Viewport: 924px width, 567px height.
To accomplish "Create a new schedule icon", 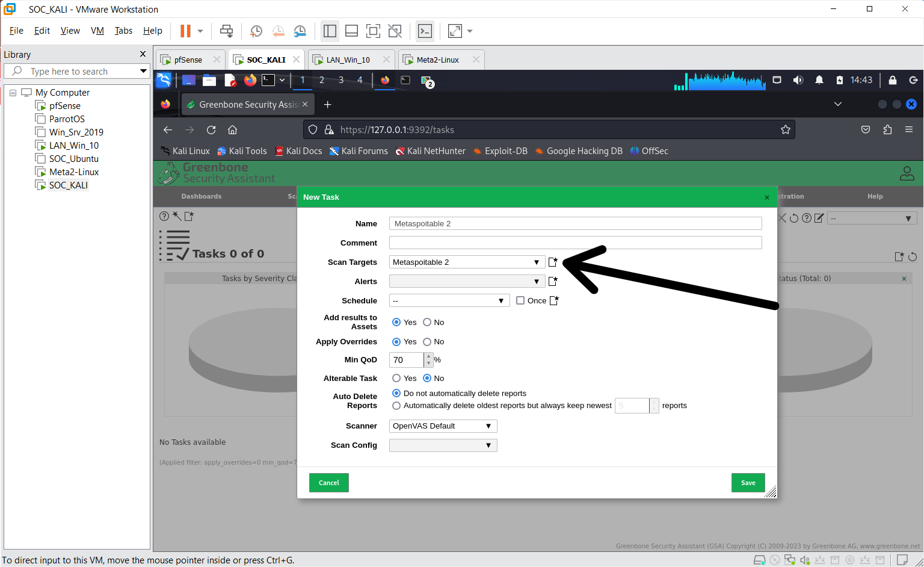I will coord(554,300).
